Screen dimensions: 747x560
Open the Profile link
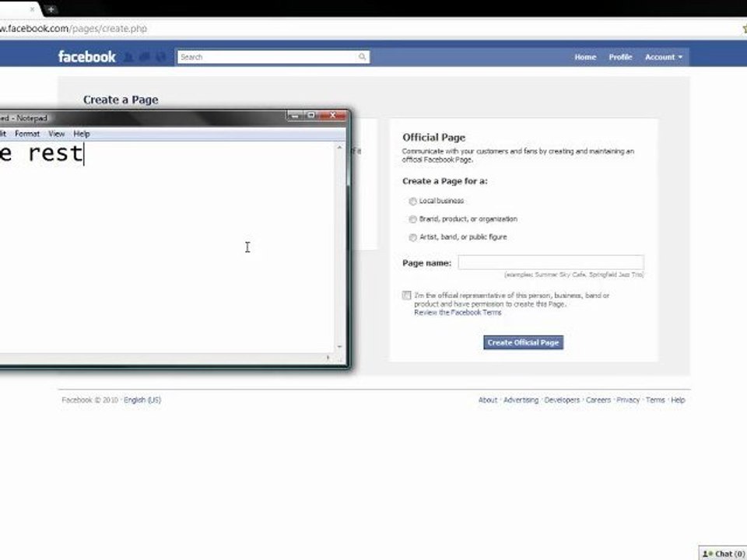coord(620,57)
